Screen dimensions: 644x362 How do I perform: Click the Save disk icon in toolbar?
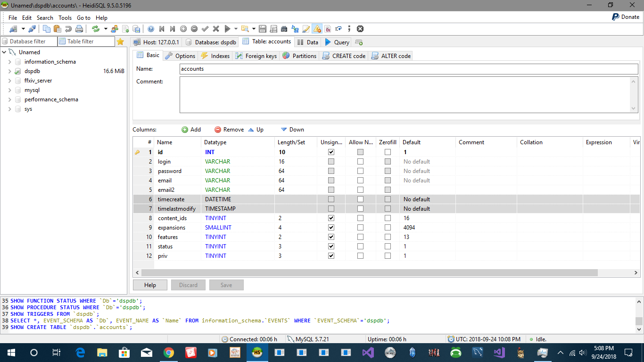pyautogui.click(x=263, y=29)
